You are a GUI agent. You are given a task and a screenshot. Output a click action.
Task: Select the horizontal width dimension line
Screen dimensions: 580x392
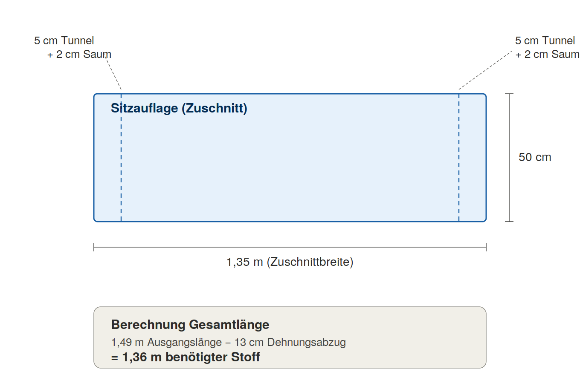pyautogui.click(x=290, y=247)
